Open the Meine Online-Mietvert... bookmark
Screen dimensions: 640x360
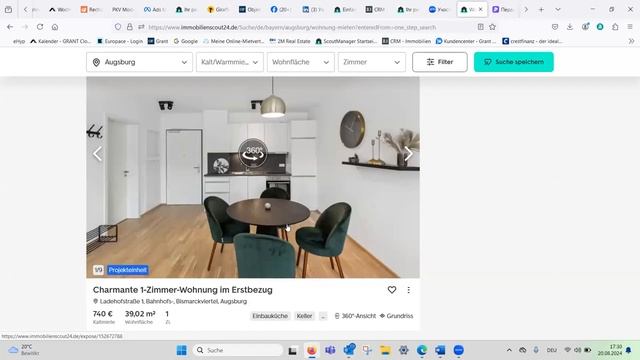[233, 41]
